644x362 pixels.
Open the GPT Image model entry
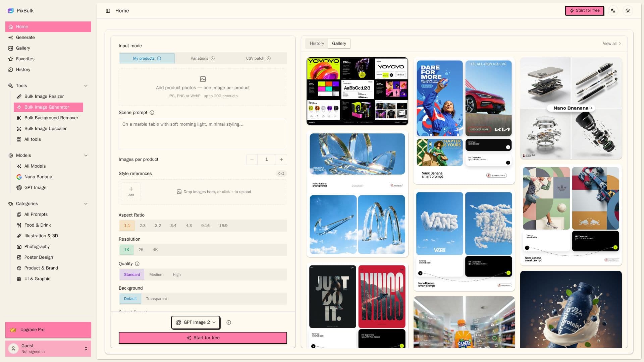click(48, 188)
